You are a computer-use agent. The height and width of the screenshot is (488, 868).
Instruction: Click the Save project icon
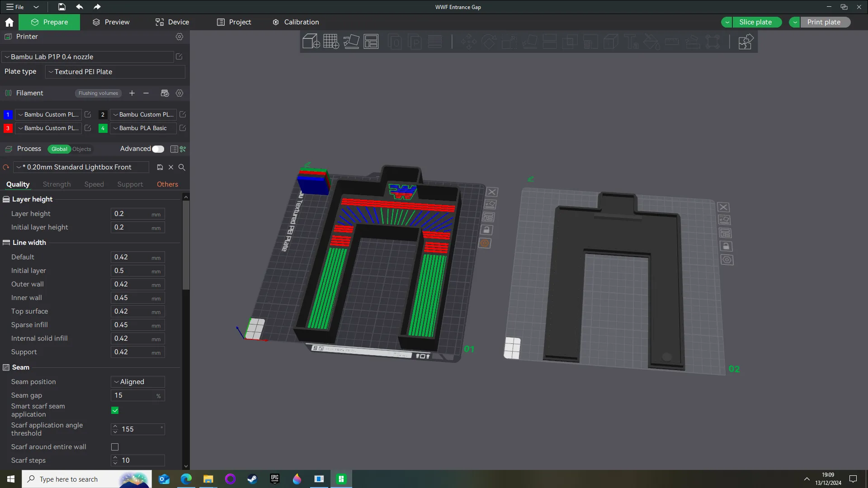(x=61, y=7)
